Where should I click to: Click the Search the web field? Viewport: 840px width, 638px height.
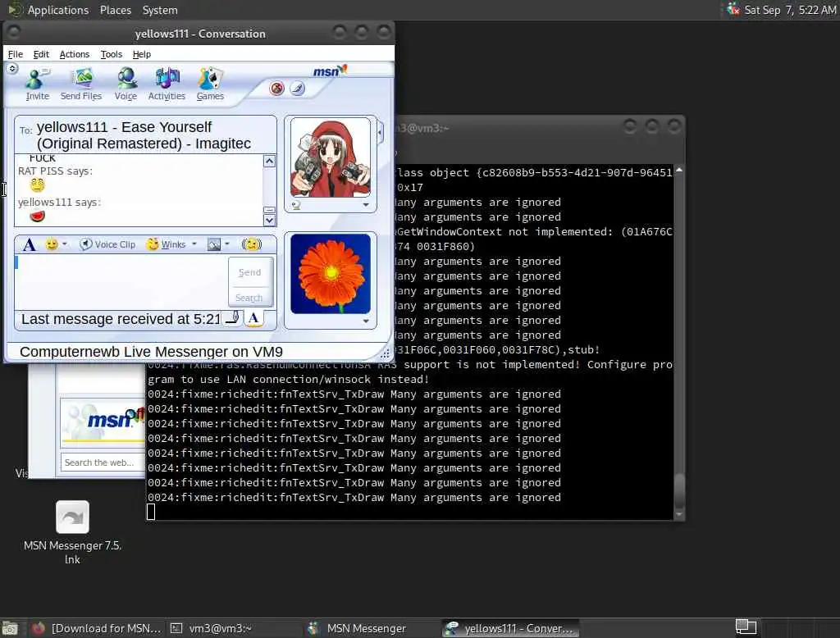pyautogui.click(x=103, y=463)
